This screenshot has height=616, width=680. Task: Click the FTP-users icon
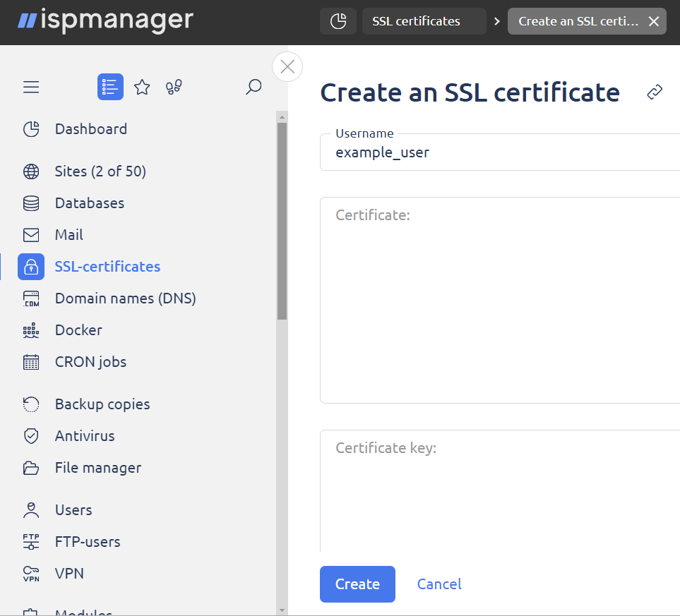[31, 542]
